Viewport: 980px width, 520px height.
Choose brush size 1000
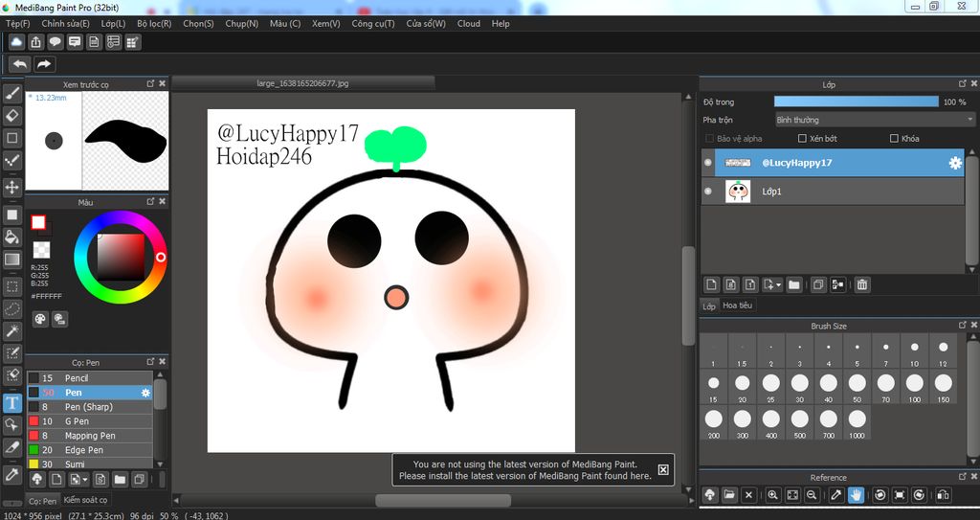[x=857, y=422]
